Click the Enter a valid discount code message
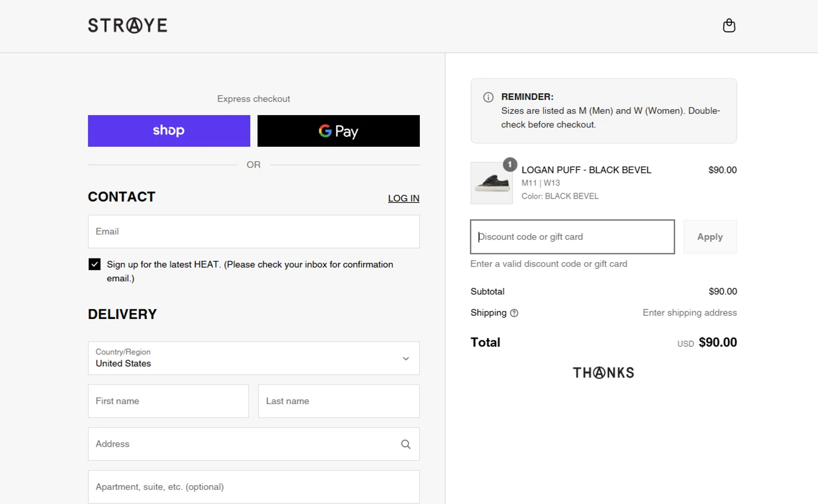This screenshot has height=504, width=818. pyautogui.click(x=549, y=264)
